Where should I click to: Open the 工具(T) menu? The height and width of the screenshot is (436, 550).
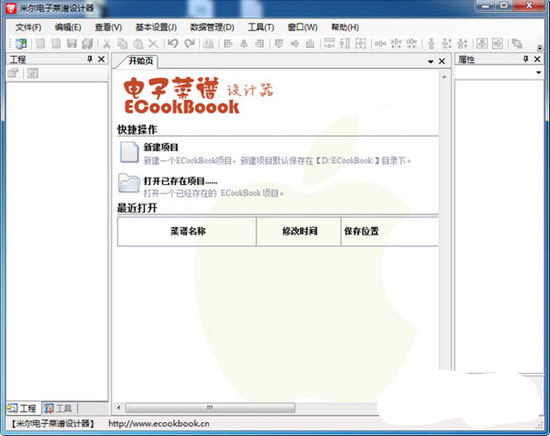(x=261, y=27)
